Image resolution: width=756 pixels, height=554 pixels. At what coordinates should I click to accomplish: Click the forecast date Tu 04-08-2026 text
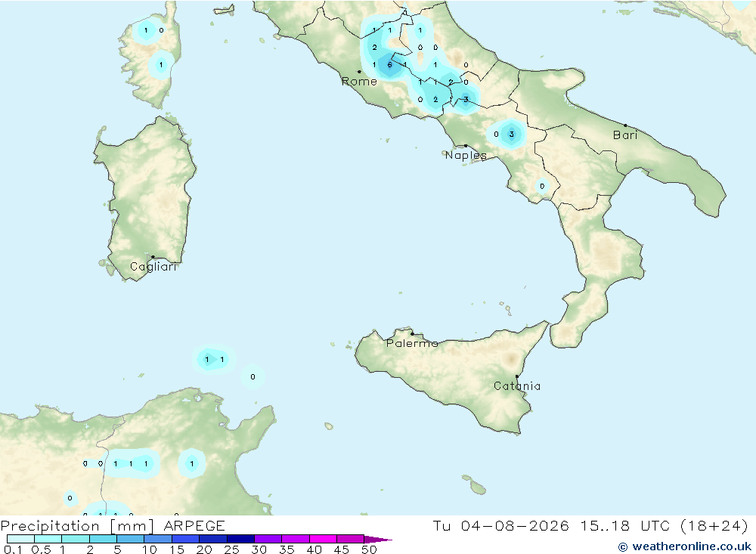click(x=500, y=526)
